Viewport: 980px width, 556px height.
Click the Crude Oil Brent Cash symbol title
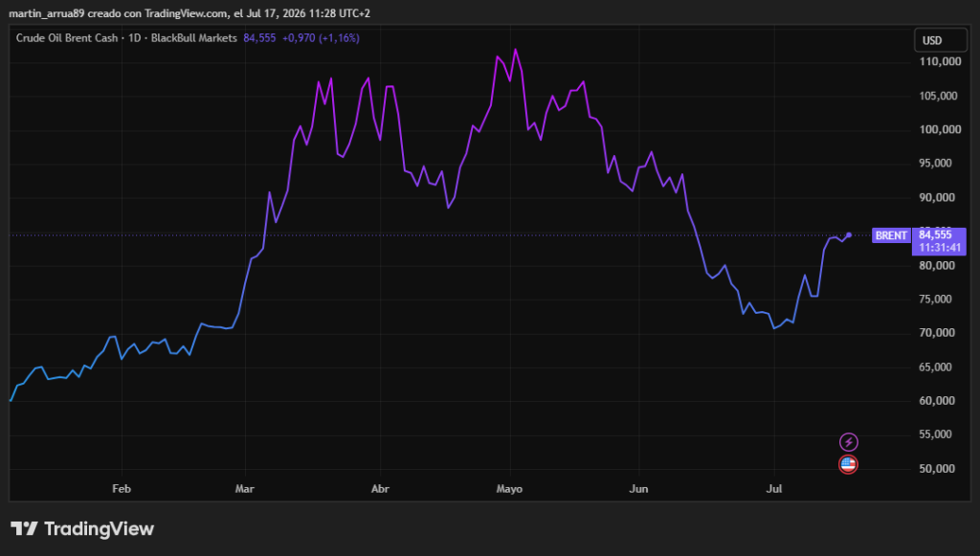[x=67, y=38]
